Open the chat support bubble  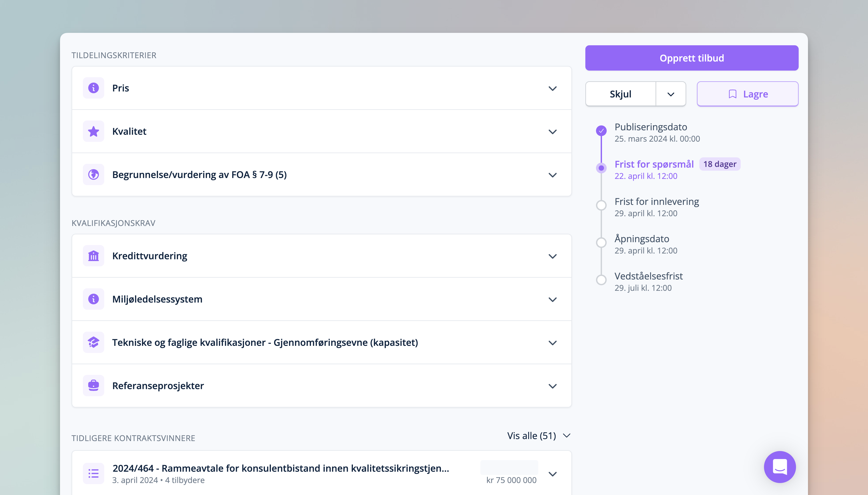click(780, 467)
